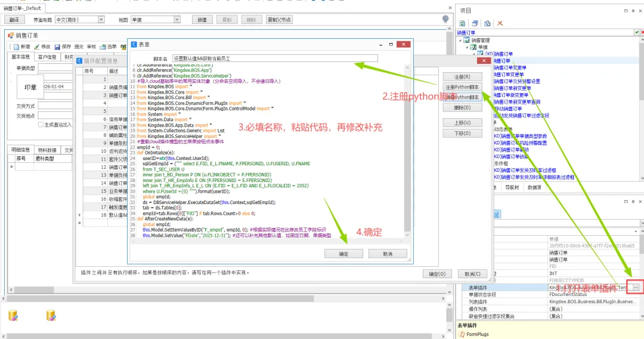Click the 销售订单 form title icon
Screen dimensions: 644x339
point(11,35)
